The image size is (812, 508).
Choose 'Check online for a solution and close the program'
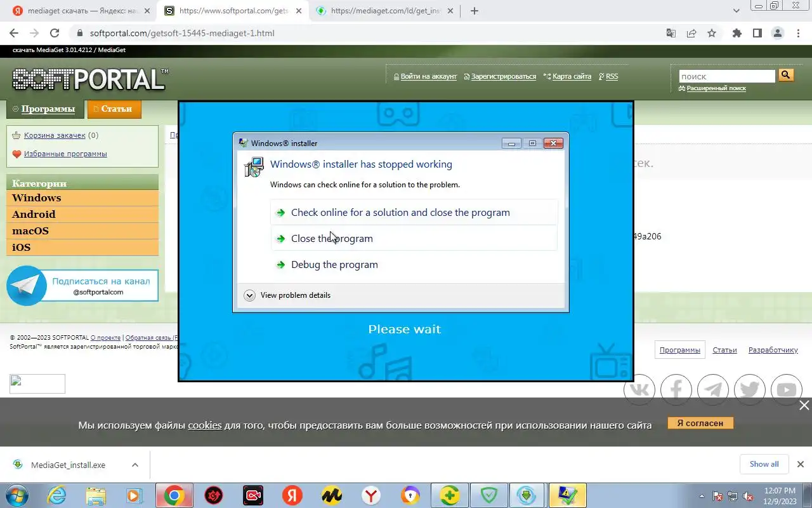414,212
